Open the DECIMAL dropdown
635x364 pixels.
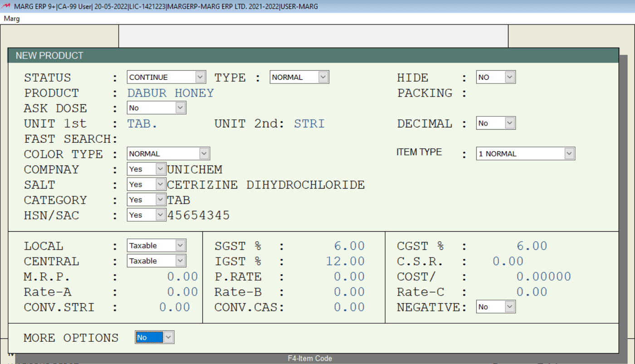click(496, 123)
